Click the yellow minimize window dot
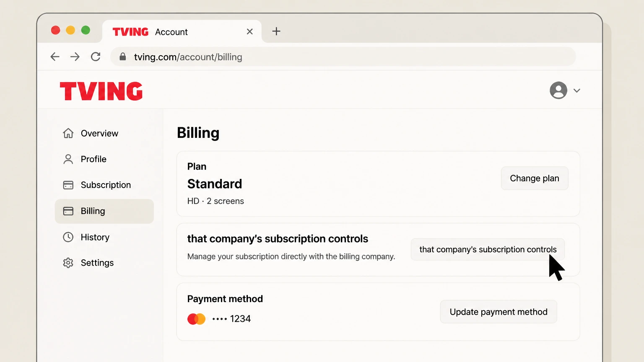Viewport: 644px width, 362px height. (70, 30)
